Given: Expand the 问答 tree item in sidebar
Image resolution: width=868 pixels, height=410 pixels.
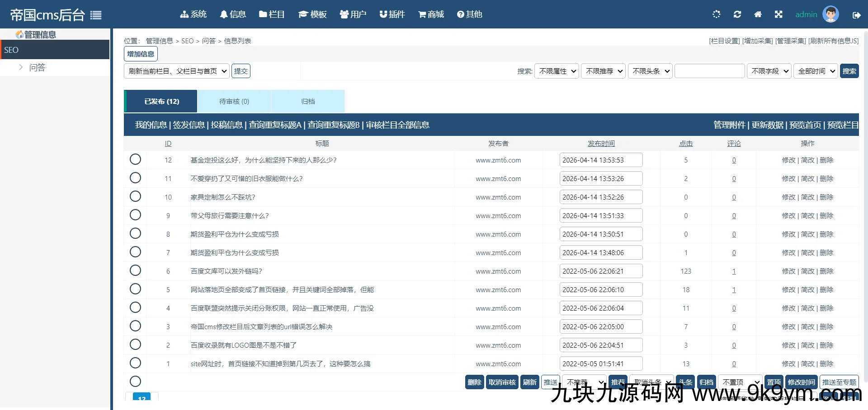Looking at the screenshot, I should point(21,67).
